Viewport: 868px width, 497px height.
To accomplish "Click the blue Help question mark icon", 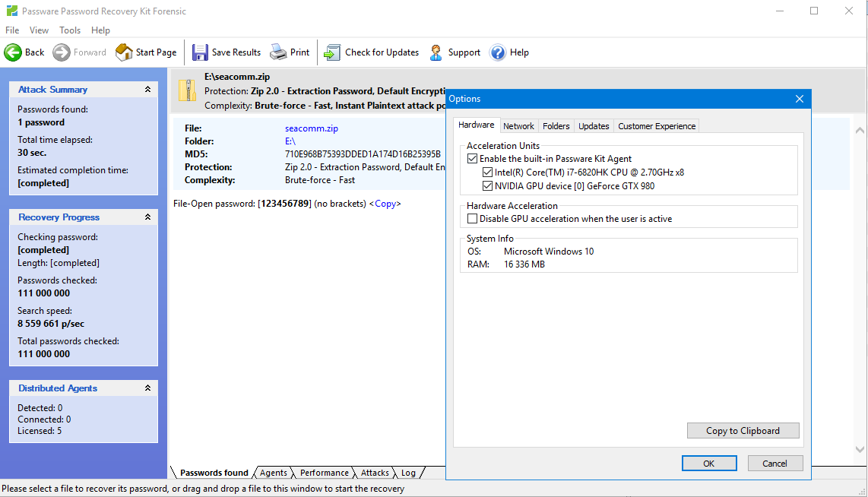I will coord(498,52).
